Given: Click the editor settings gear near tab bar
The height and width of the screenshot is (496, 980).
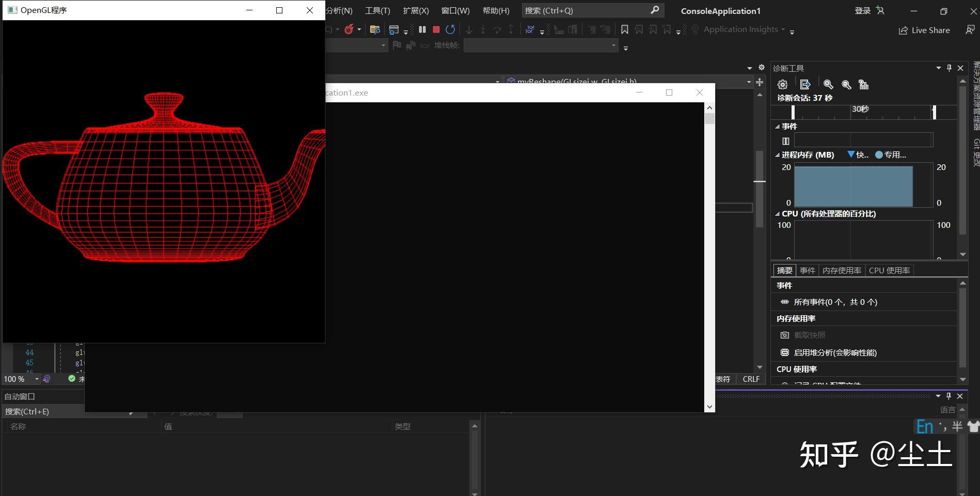Looking at the screenshot, I should (x=761, y=68).
